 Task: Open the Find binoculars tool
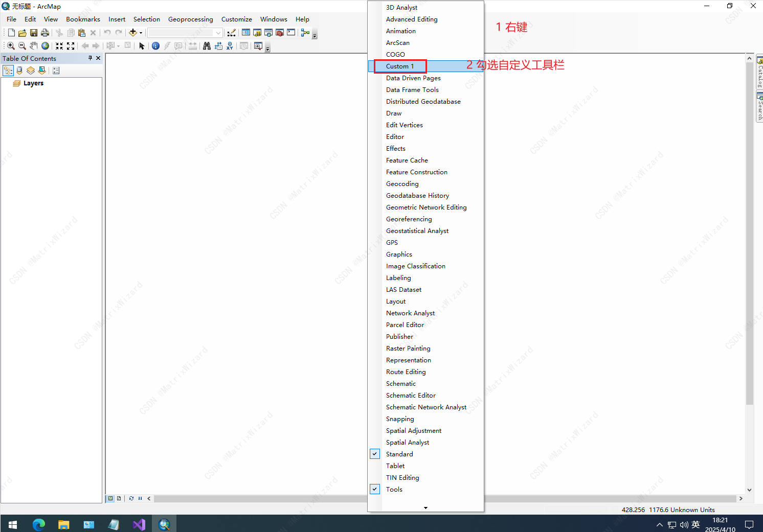pos(207,46)
